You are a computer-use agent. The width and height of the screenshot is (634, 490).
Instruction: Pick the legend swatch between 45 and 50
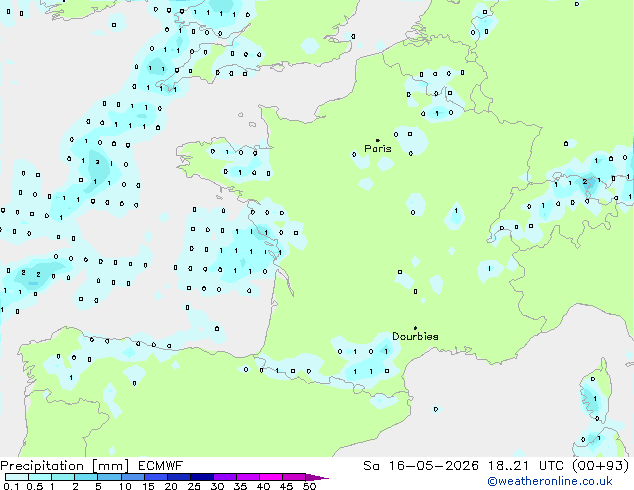pyautogui.click(x=294, y=477)
